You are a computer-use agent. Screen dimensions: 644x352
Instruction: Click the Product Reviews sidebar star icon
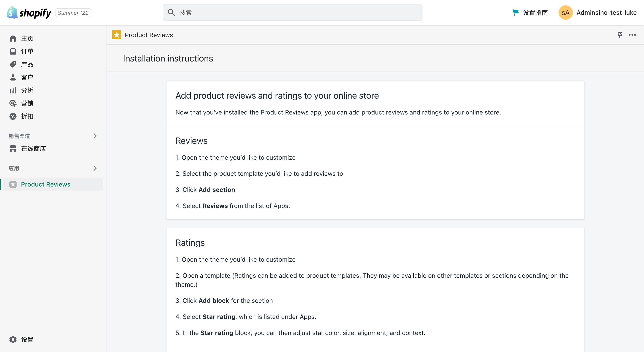pyautogui.click(x=13, y=184)
